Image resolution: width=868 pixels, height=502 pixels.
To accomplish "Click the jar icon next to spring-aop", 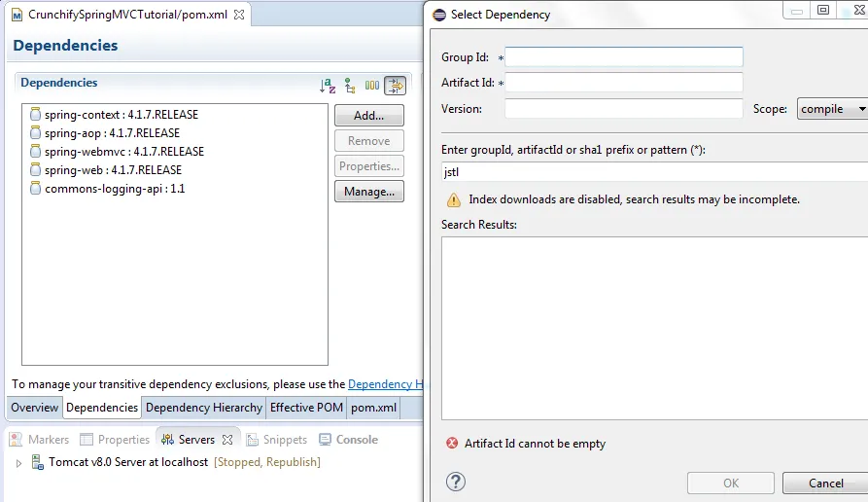I will [35, 133].
